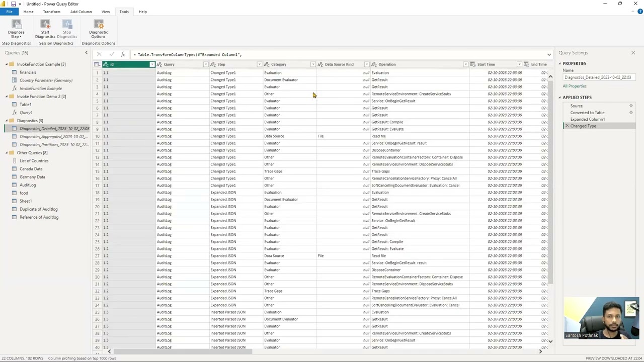Select the financials query table icon

(x=15, y=72)
